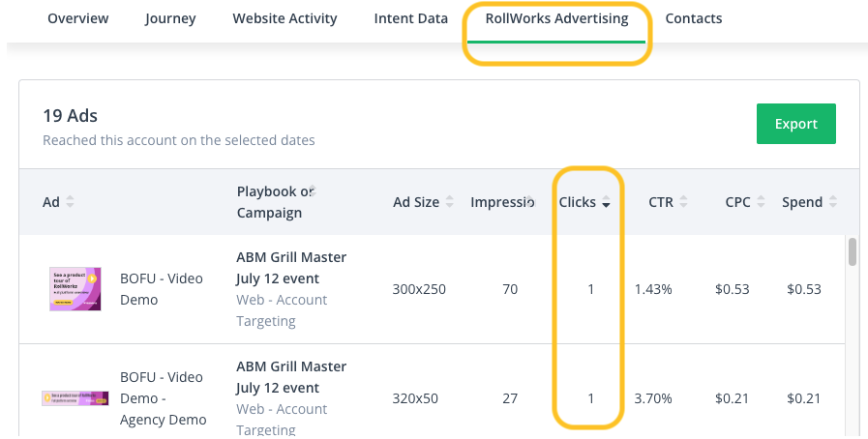Screen dimensions: 868x439
Task: Click the CTR column header label
Action: coord(661,202)
